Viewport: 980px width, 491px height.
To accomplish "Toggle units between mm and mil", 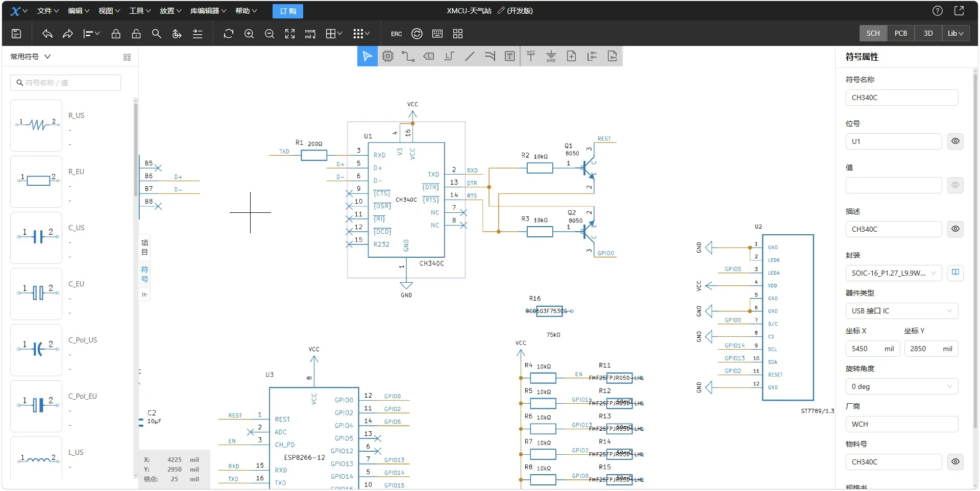I will pyautogui.click(x=310, y=34).
